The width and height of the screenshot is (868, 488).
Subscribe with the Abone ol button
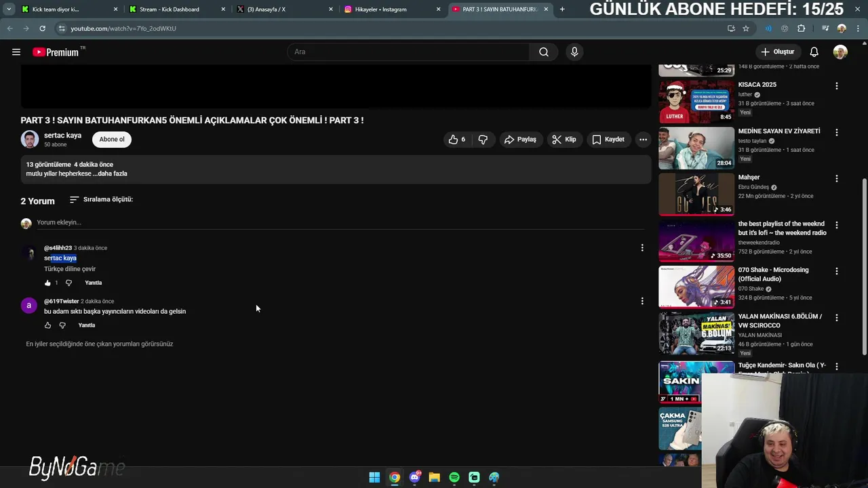point(112,140)
